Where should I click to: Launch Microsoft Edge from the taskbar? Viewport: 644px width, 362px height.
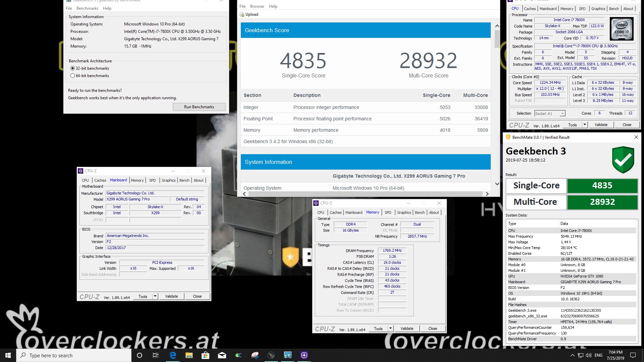pos(173,355)
